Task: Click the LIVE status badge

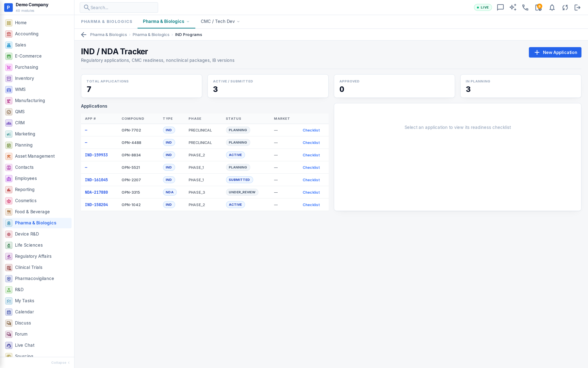Action: [483, 8]
